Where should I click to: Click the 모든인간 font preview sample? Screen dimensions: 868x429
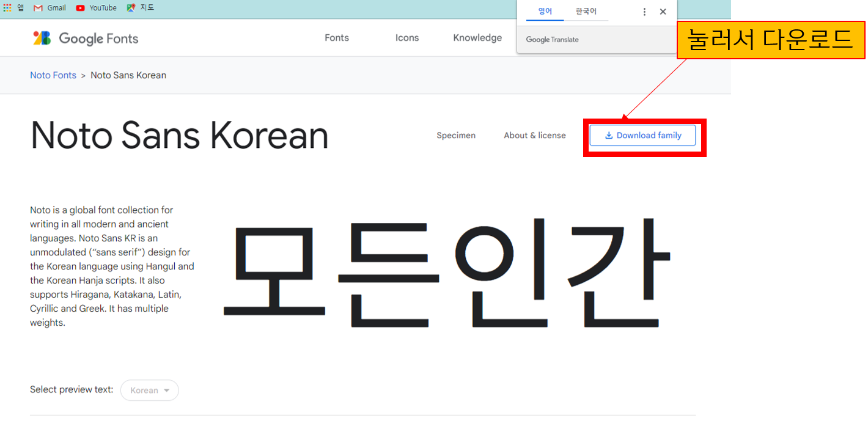pos(447,272)
